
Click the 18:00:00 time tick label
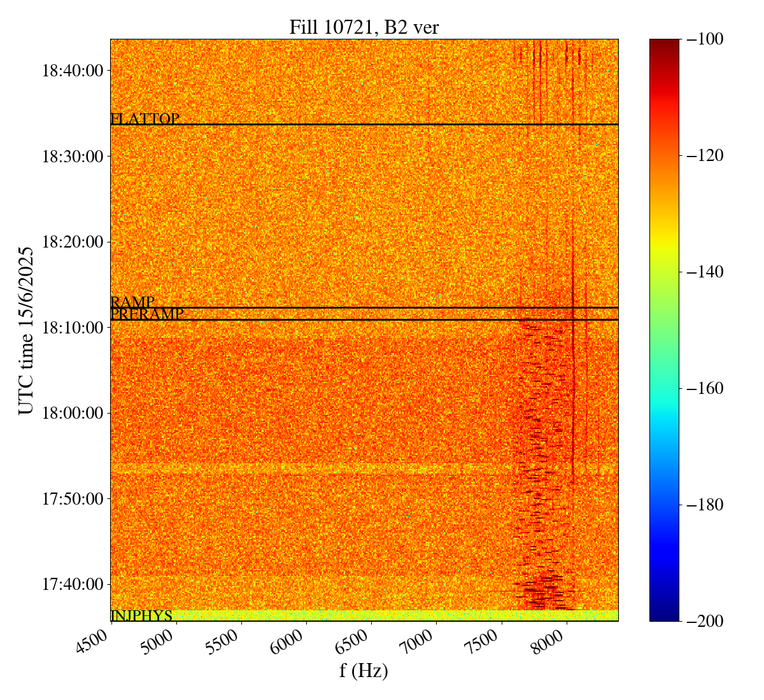(x=73, y=413)
